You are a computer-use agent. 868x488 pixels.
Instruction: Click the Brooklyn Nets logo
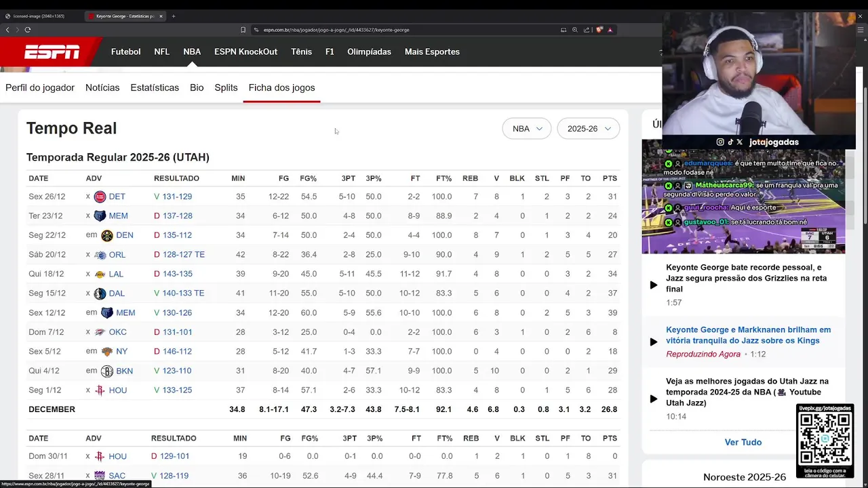pos(106,371)
